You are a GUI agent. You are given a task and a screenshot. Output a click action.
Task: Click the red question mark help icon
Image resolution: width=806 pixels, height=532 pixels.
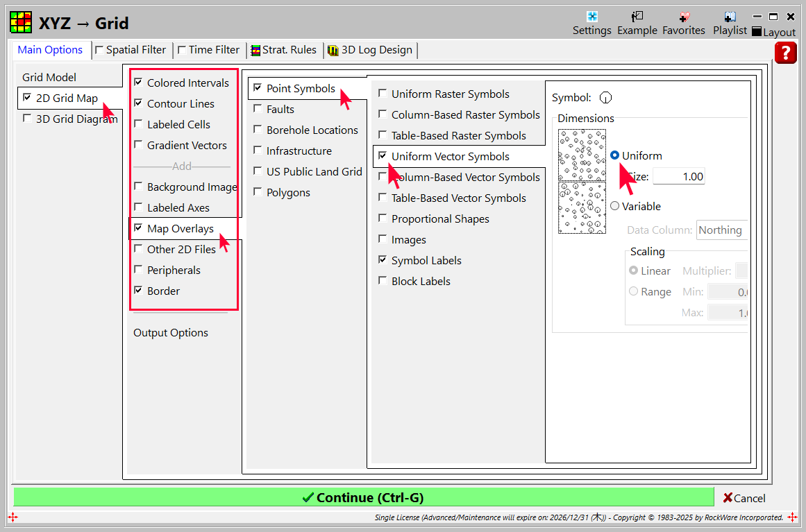785,53
